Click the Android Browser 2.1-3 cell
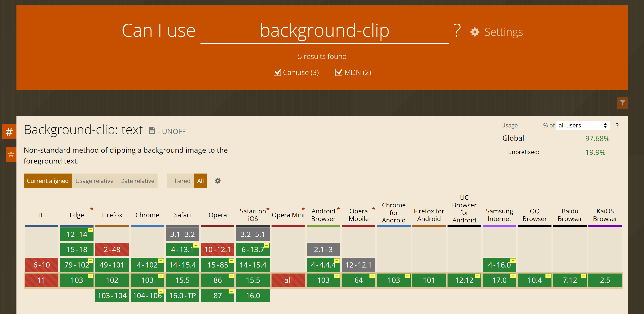 pos(323,249)
